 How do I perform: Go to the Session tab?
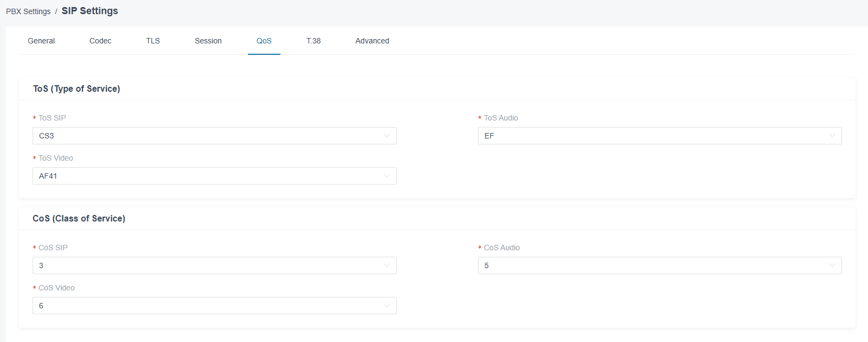208,41
